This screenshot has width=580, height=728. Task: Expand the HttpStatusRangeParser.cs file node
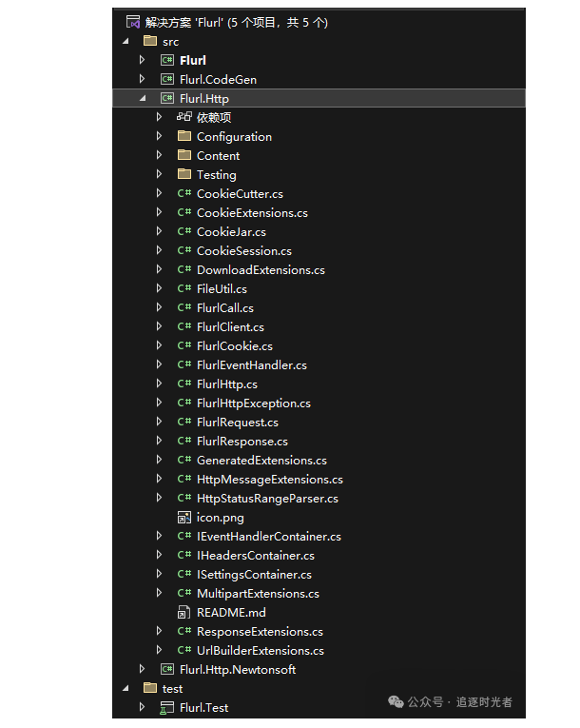159,498
